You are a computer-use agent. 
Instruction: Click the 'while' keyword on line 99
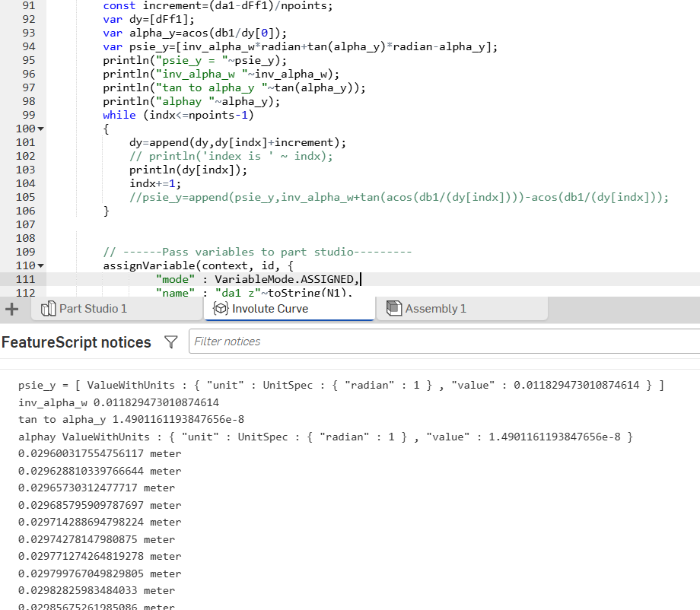click(119, 115)
